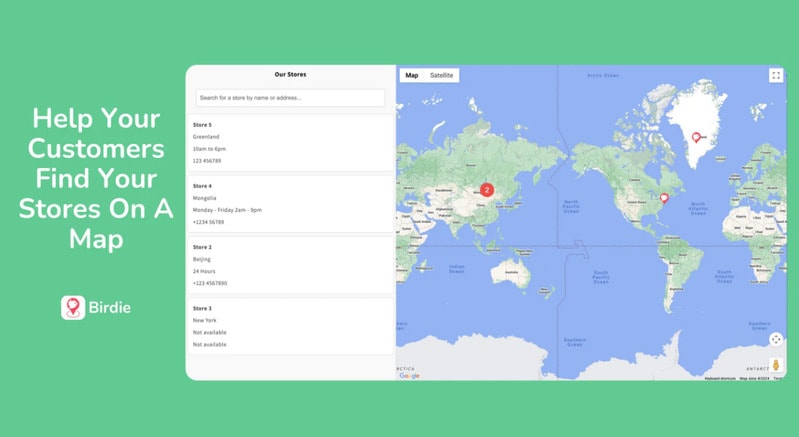The image size is (799, 437).
Task: Click the Our Stores heading
Action: (290, 74)
